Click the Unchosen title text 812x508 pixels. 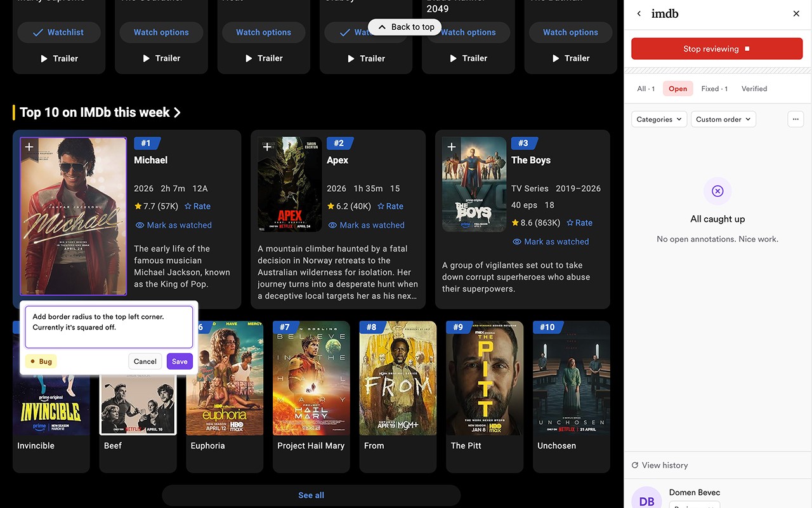[x=556, y=446]
